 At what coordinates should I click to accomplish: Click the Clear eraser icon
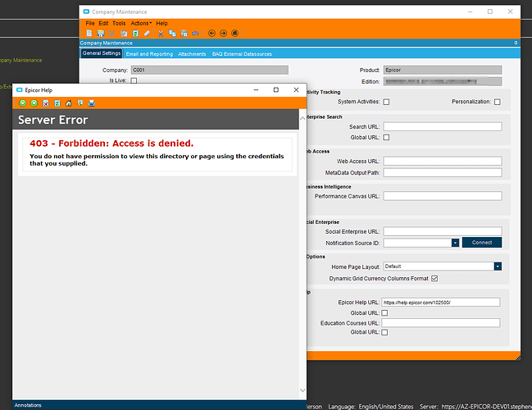click(147, 34)
